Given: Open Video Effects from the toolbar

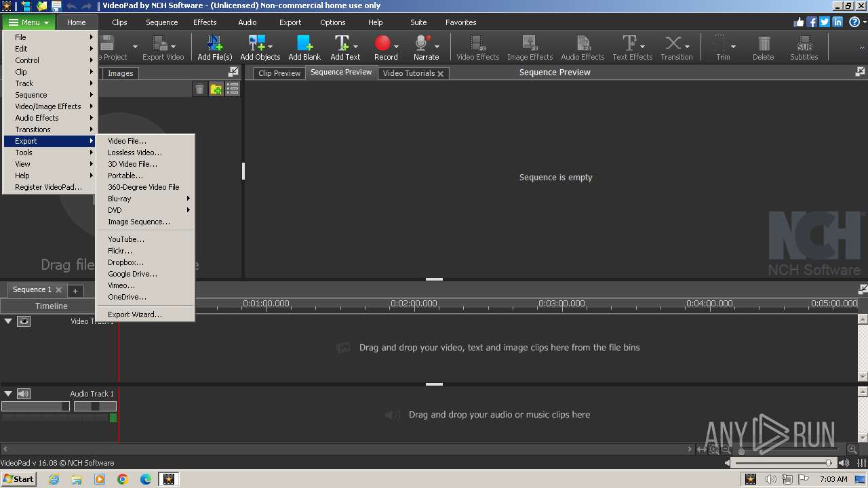Looking at the screenshot, I should click(477, 47).
